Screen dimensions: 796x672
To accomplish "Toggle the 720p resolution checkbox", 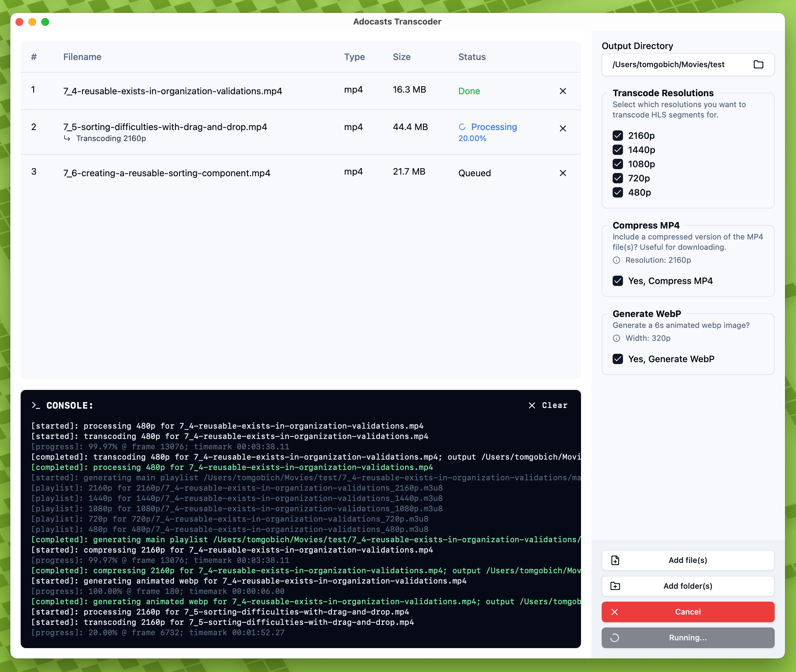I will click(x=618, y=178).
